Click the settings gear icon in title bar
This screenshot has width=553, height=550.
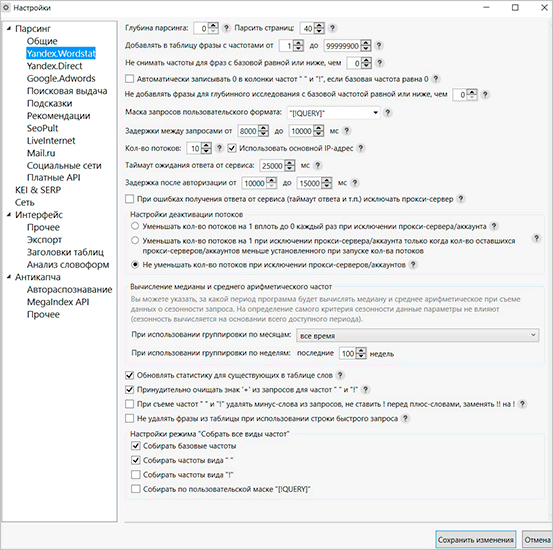coord(6,7)
